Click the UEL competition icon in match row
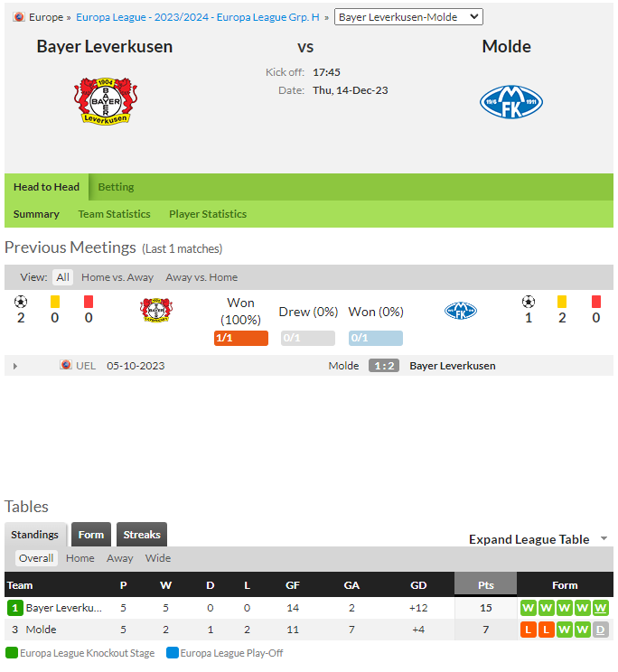Image resolution: width=618 pixels, height=672 pixels. (66, 365)
